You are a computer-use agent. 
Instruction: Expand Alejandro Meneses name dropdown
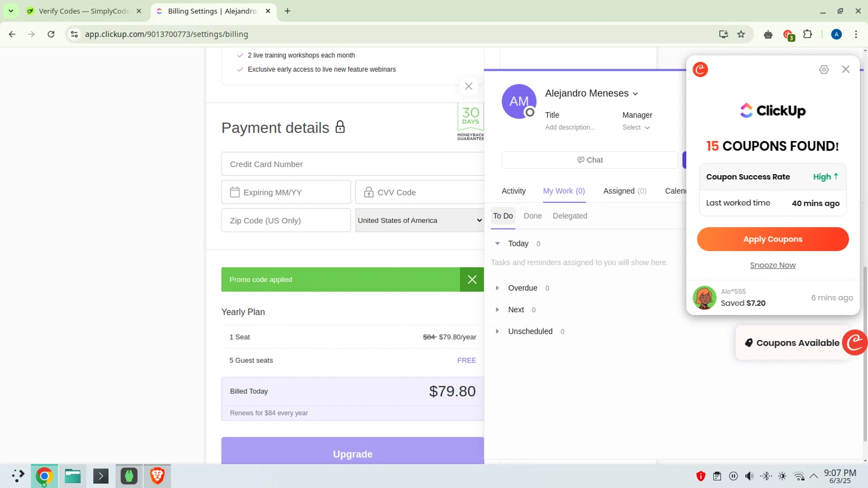click(x=635, y=94)
